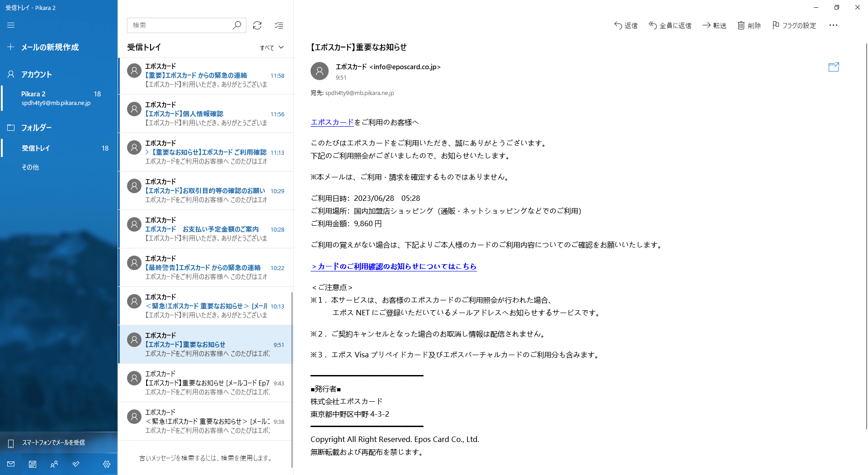Viewport: 868px width, 475px height.
Task: Click the message list scrollbar
Action: coord(292,380)
